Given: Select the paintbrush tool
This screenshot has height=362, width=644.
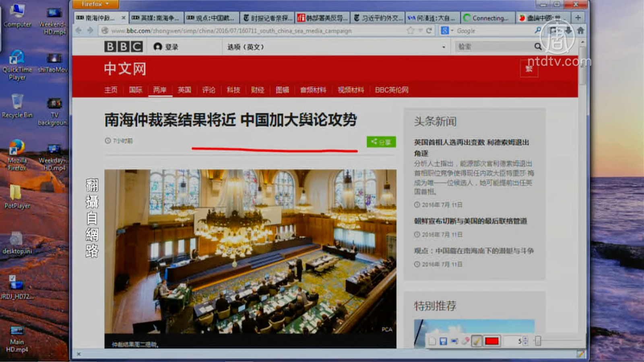Looking at the screenshot, I should coord(477,341).
